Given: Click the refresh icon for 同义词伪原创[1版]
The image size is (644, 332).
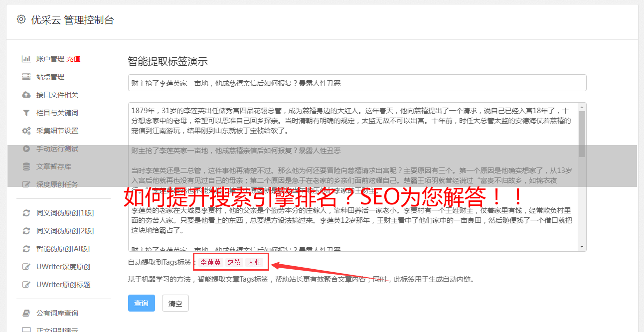Looking at the screenshot, I should click(26, 213).
